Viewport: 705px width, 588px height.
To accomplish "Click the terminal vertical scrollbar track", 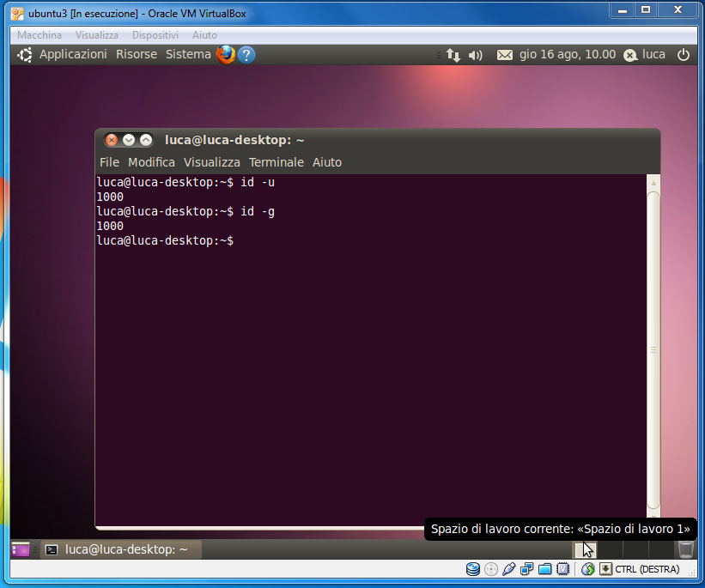I will [x=653, y=350].
